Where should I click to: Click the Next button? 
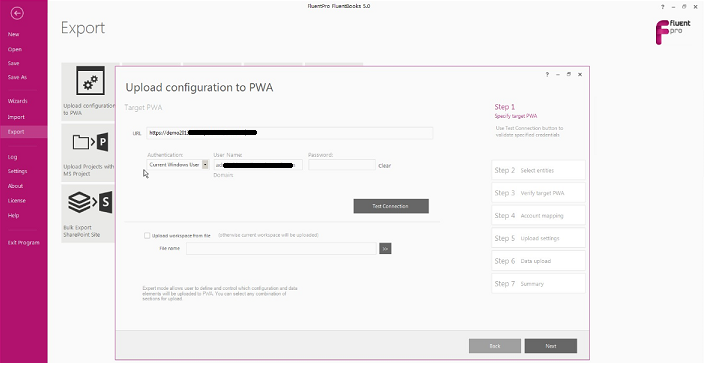click(x=550, y=346)
